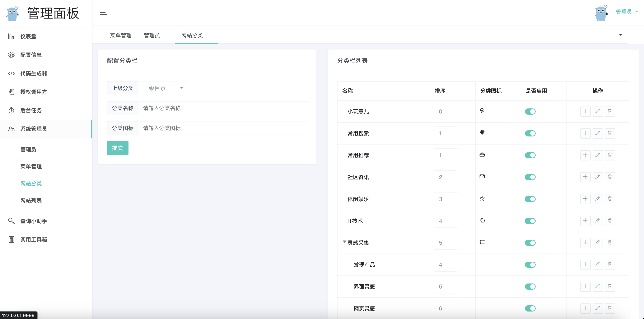Click the 提交 submit button

[x=118, y=148]
